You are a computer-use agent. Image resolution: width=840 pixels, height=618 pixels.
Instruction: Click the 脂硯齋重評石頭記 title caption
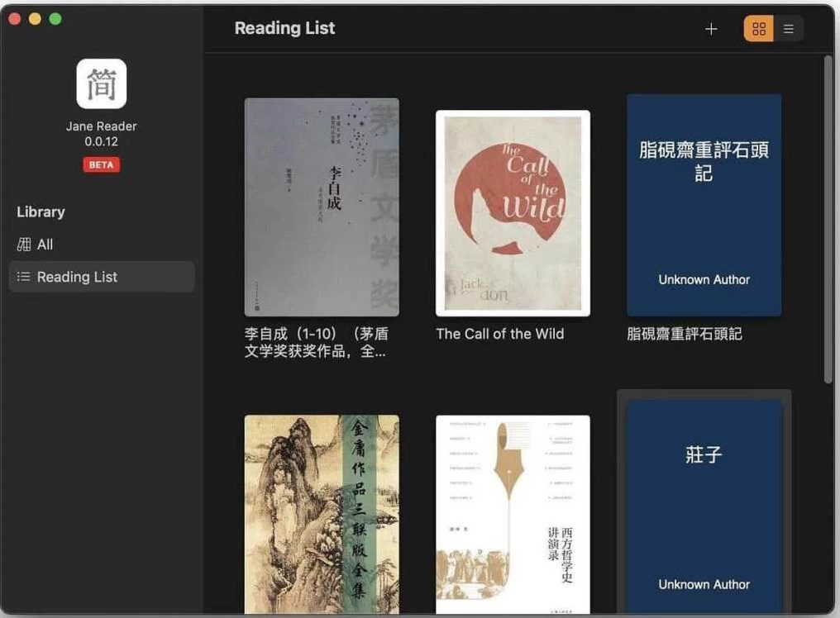tap(684, 334)
